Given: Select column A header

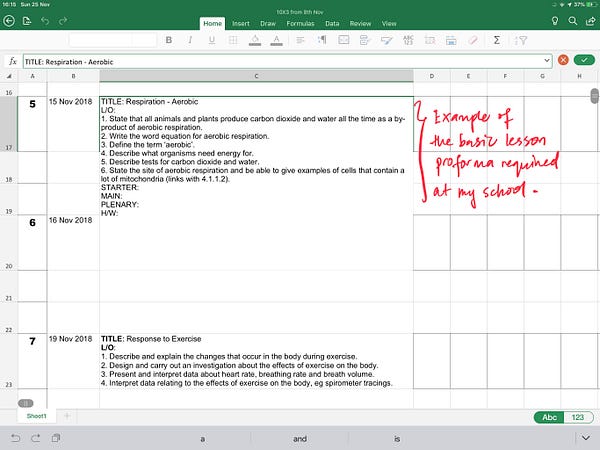Looking at the screenshot, I should pos(33,76).
